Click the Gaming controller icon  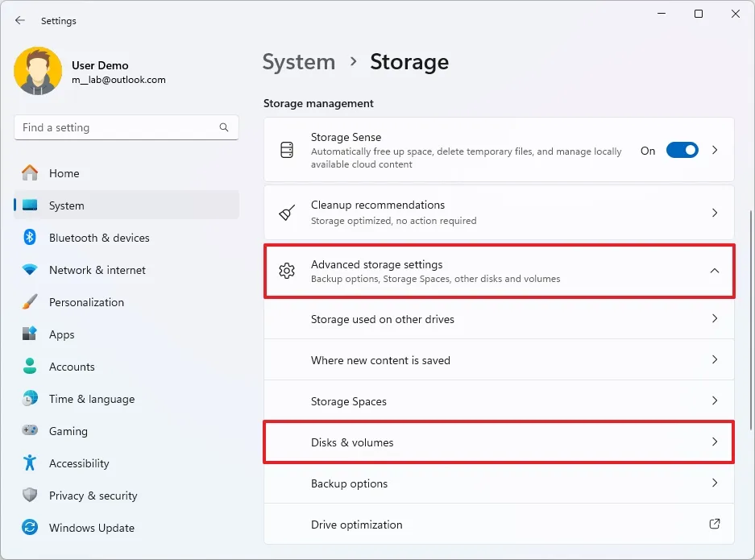pyautogui.click(x=30, y=431)
